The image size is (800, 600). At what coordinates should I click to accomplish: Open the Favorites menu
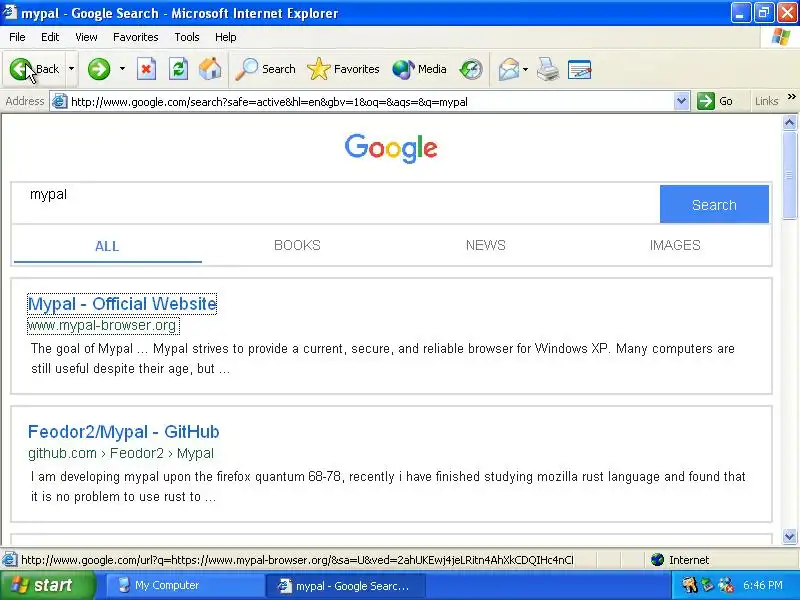[x=136, y=37]
